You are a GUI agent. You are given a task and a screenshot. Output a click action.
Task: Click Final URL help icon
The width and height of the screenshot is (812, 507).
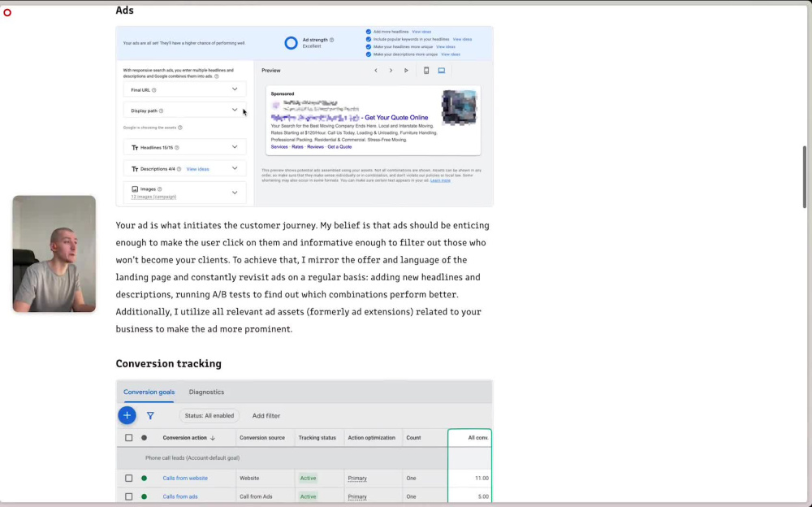pyautogui.click(x=153, y=90)
